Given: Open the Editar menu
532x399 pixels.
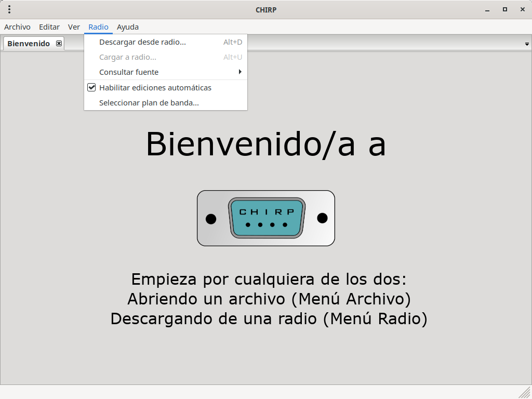Looking at the screenshot, I should (x=49, y=27).
